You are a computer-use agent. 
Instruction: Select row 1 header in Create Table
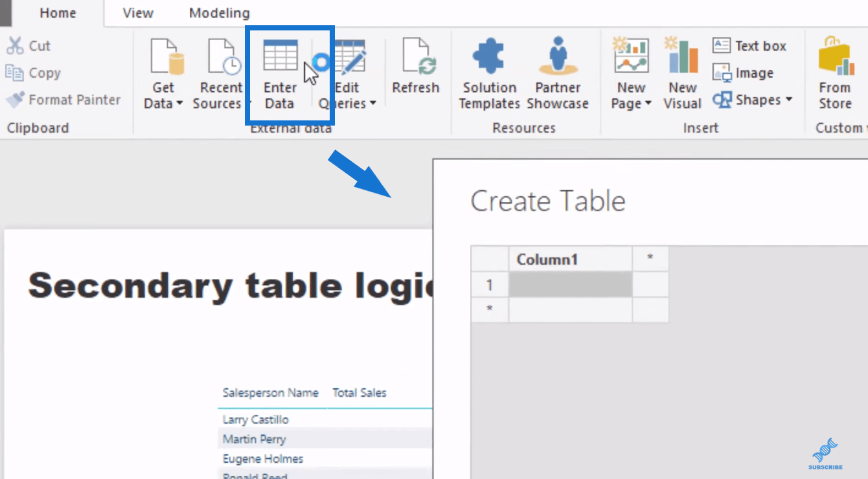pos(490,284)
